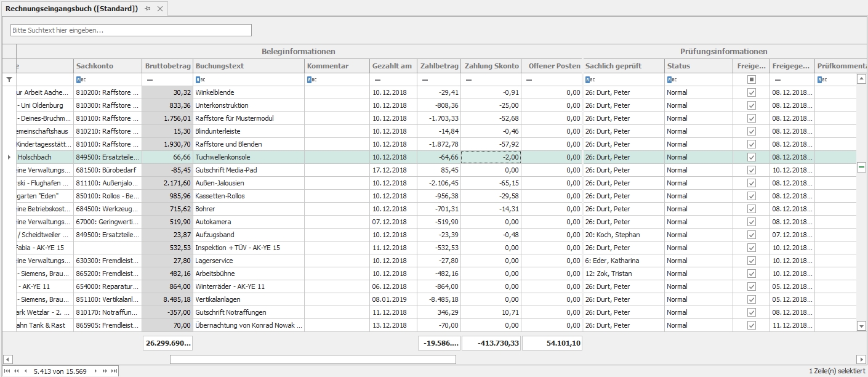Click the vertical scrollbar up arrow
The image size is (868, 377).
tap(861, 79)
